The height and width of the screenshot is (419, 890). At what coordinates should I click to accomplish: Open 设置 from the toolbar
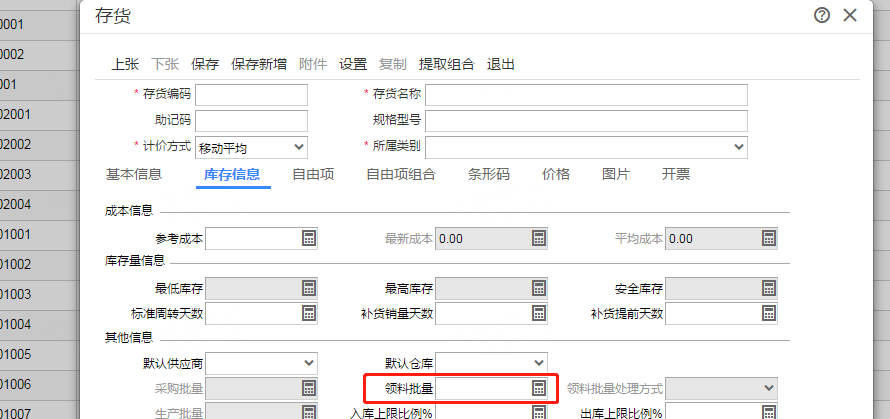[353, 64]
